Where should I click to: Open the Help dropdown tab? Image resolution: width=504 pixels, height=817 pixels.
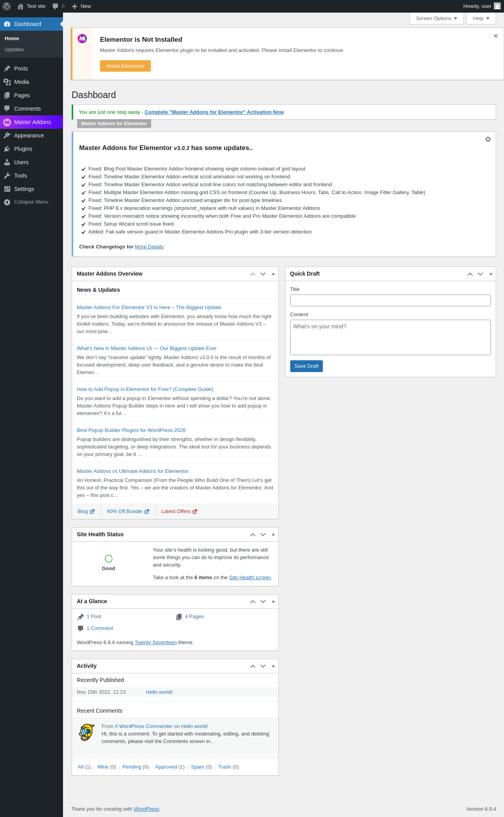[x=481, y=19]
